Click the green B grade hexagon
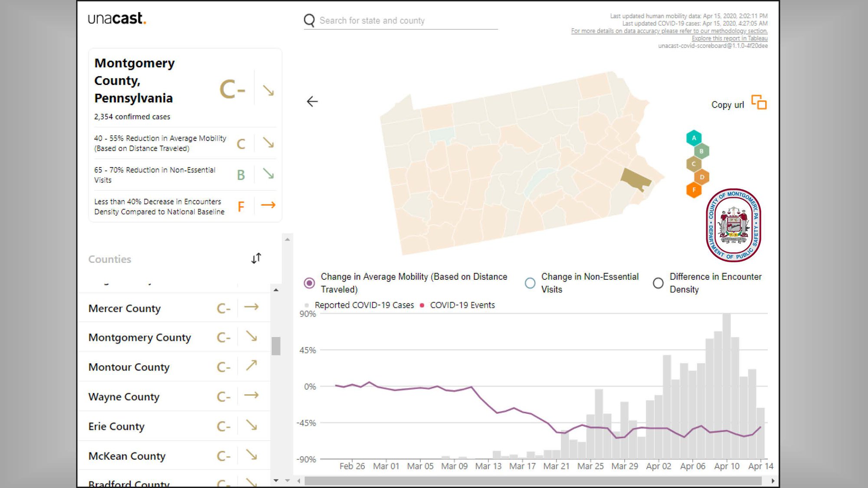 point(701,151)
